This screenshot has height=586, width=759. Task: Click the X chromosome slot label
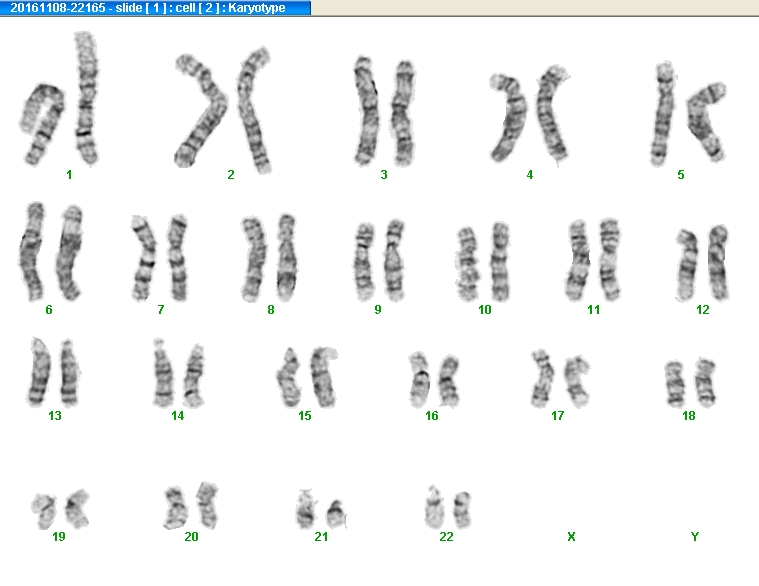click(x=571, y=537)
